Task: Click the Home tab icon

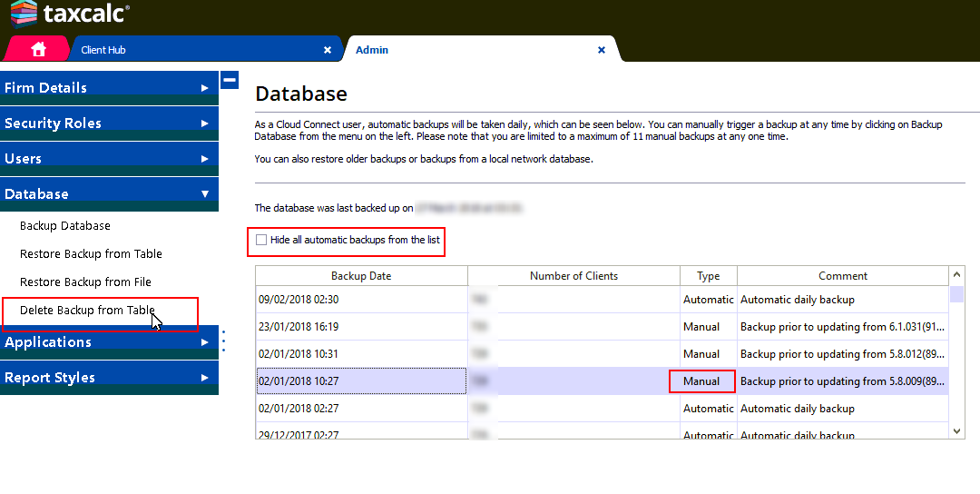Action: coord(38,50)
